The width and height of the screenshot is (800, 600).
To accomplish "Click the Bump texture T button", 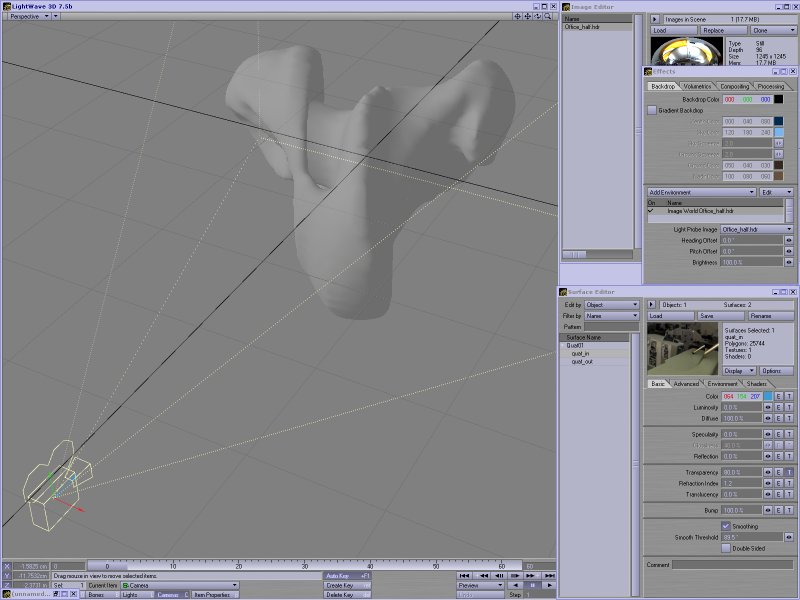I will tap(789, 510).
